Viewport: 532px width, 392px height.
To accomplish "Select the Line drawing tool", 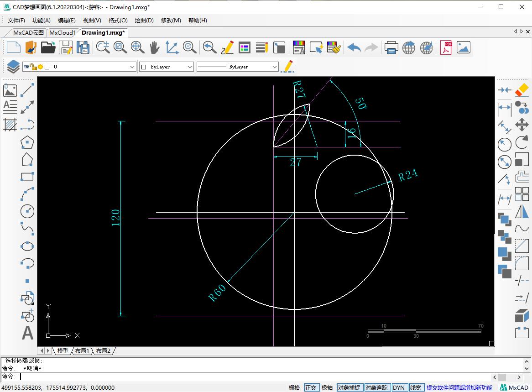I will (x=28, y=90).
